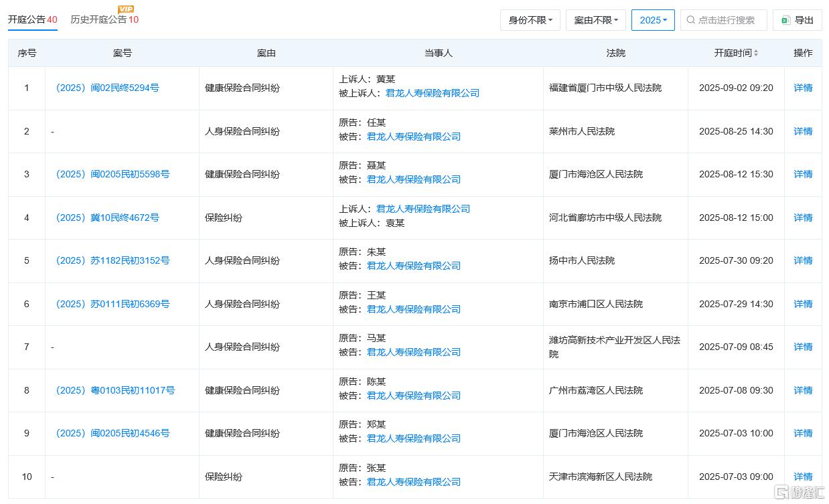Click the magnifier icon in the search box
The image size is (829, 504).
coord(690,20)
